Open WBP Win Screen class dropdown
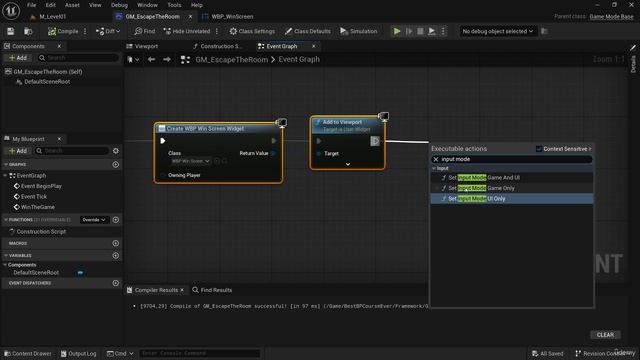The image size is (640, 360). click(x=191, y=161)
